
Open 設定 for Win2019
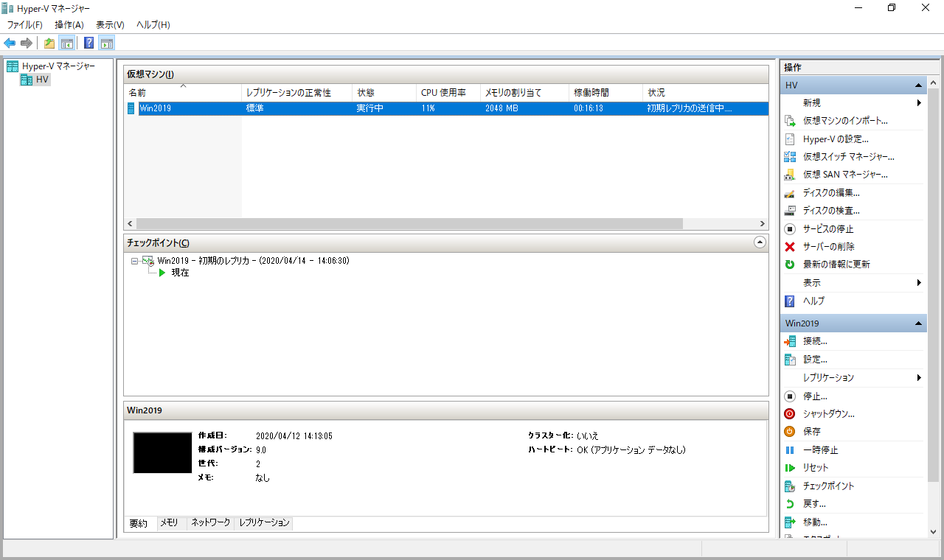point(815,360)
